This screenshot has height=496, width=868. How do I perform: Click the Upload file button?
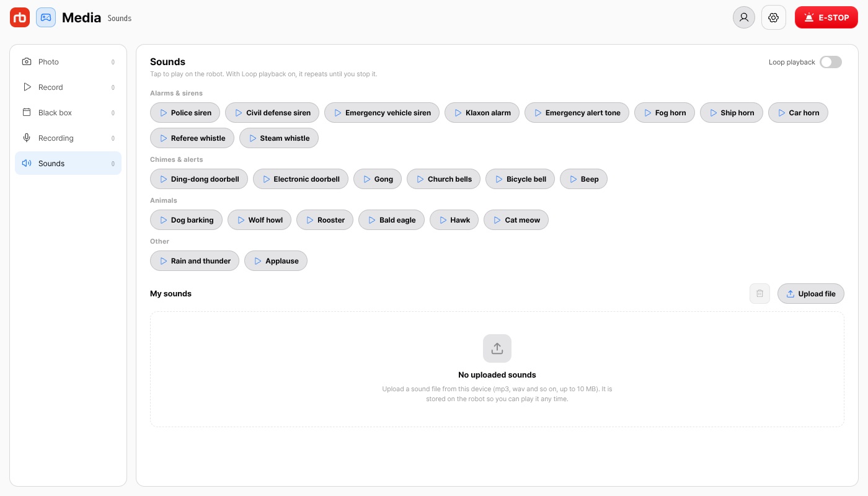pos(811,294)
